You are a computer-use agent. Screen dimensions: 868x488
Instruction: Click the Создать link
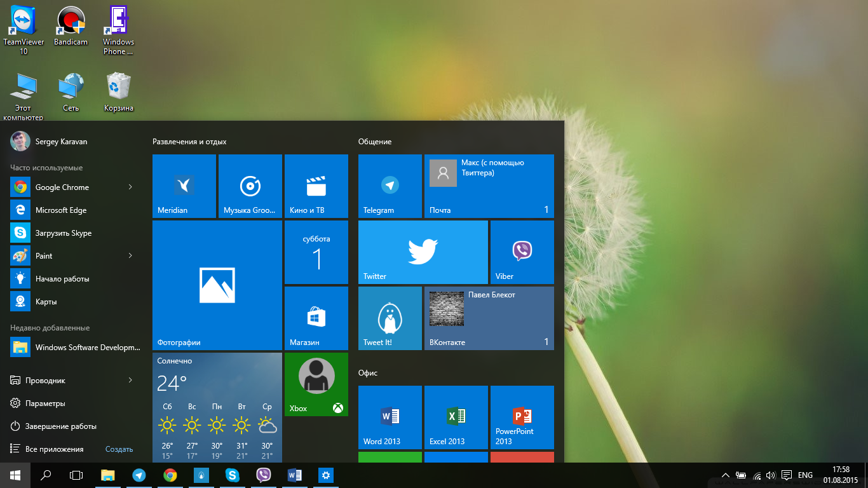coord(119,449)
